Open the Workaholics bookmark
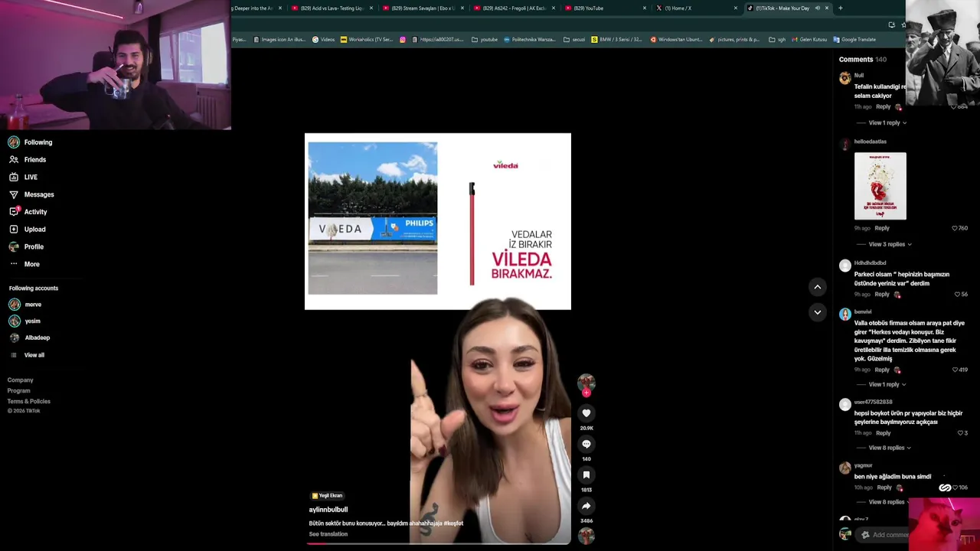This screenshot has width=980, height=551. pos(367,40)
